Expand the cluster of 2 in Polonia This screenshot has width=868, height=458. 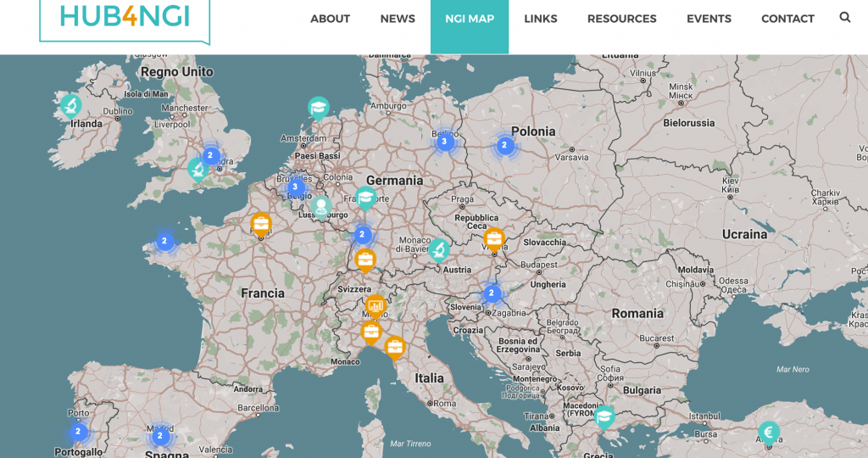coord(504,146)
